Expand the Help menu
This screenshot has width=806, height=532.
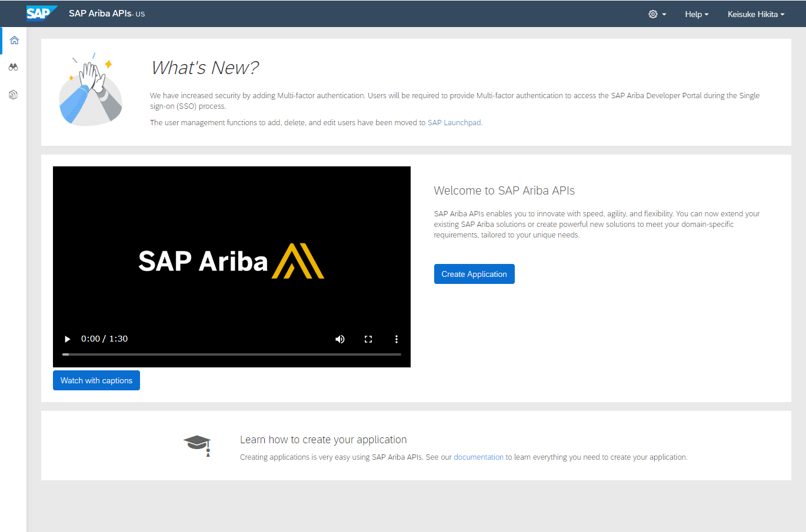click(x=697, y=14)
